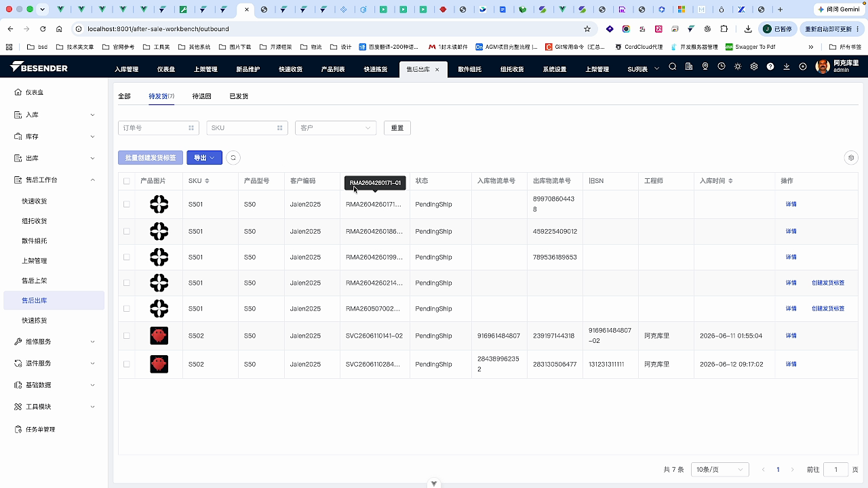Change page size from 10条/页
Screen dimensions: 868x488
pos(719,470)
